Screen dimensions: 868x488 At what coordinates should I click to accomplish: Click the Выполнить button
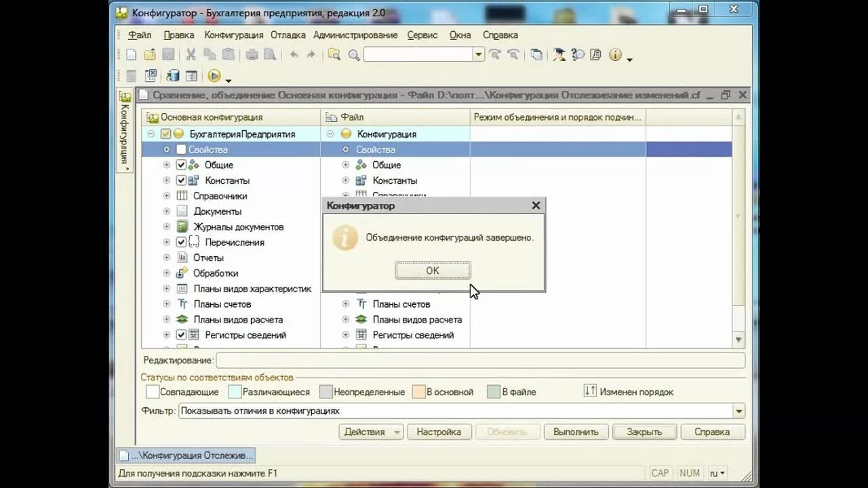tap(576, 432)
